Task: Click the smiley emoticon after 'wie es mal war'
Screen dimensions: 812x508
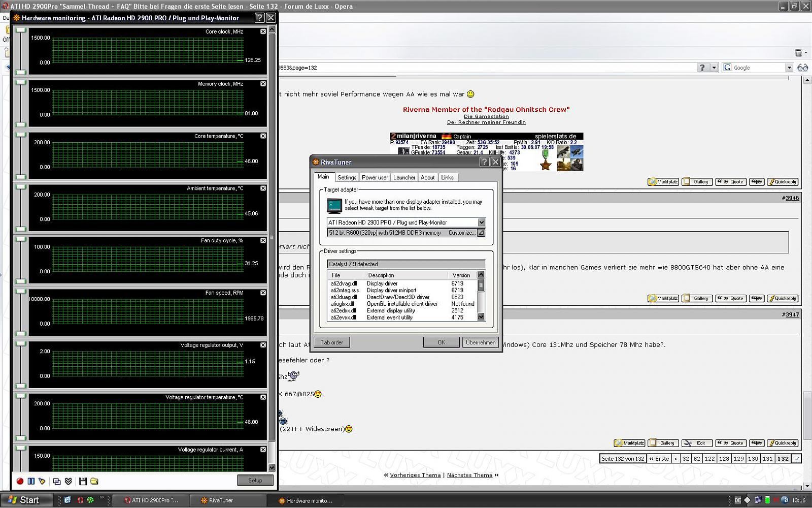Action: 470,94
